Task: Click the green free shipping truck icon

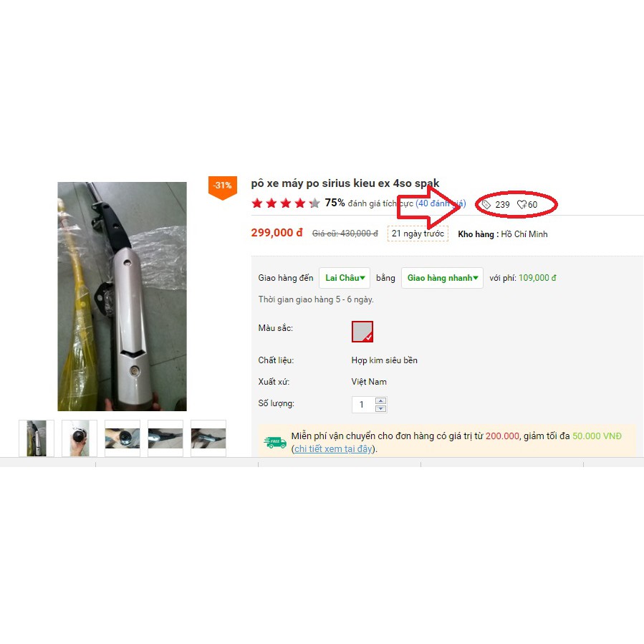Action: coord(275,443)
